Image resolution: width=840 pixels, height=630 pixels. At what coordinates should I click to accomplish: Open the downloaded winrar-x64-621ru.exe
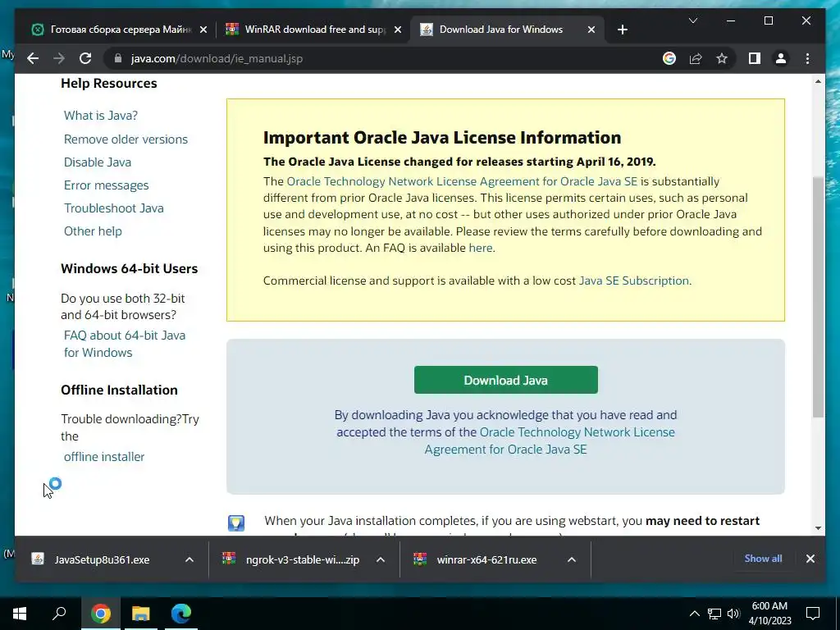tap(486, 559)
